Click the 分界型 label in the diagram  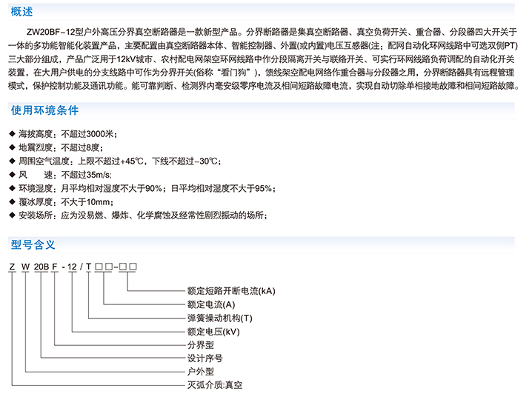pyautogui.click(x=199, y=345)
